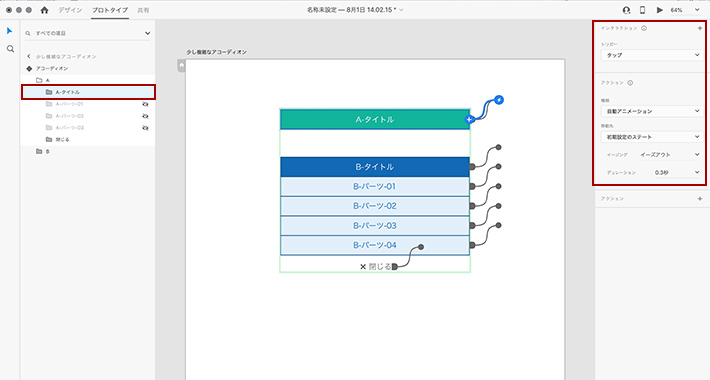Open the 種類 dropdown showing 自動アニメーション

pos(652,111)
